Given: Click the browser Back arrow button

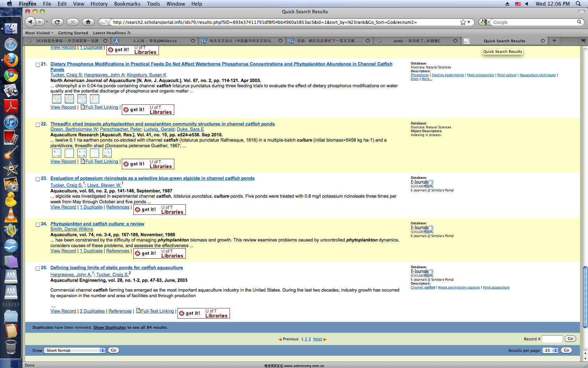Looking at the screenshot, I should coord(30,22).
